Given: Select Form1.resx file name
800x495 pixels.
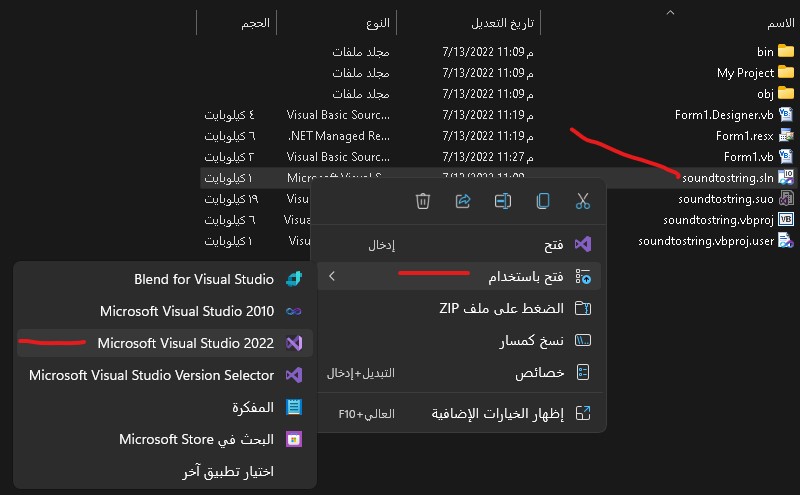Looking at the screenshot, I should pos(745,136).
